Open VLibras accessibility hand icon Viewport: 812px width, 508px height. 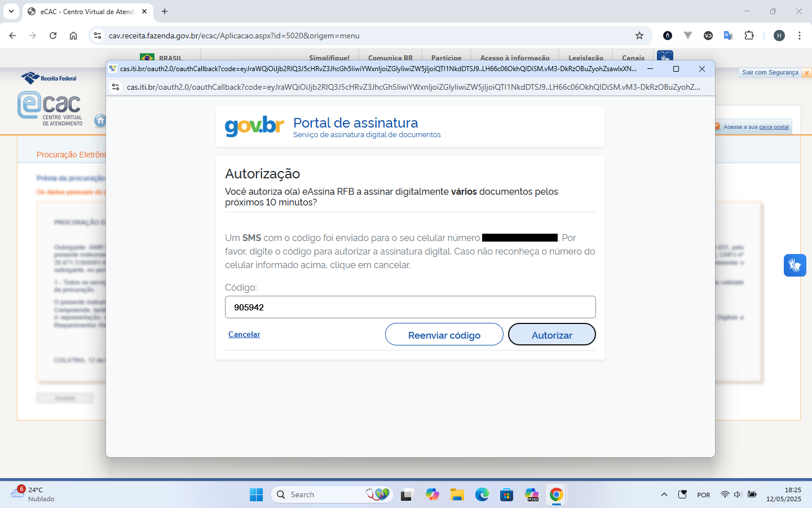coord(795,265)
